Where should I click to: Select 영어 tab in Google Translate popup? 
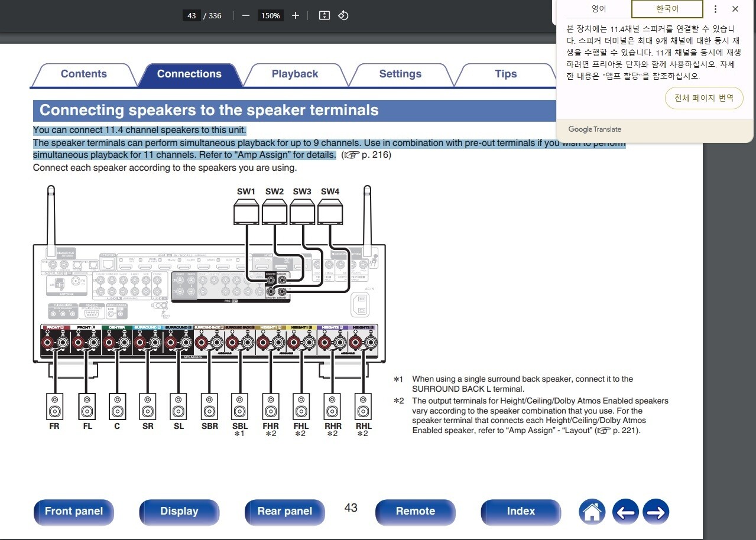click(x=599, y=9)
